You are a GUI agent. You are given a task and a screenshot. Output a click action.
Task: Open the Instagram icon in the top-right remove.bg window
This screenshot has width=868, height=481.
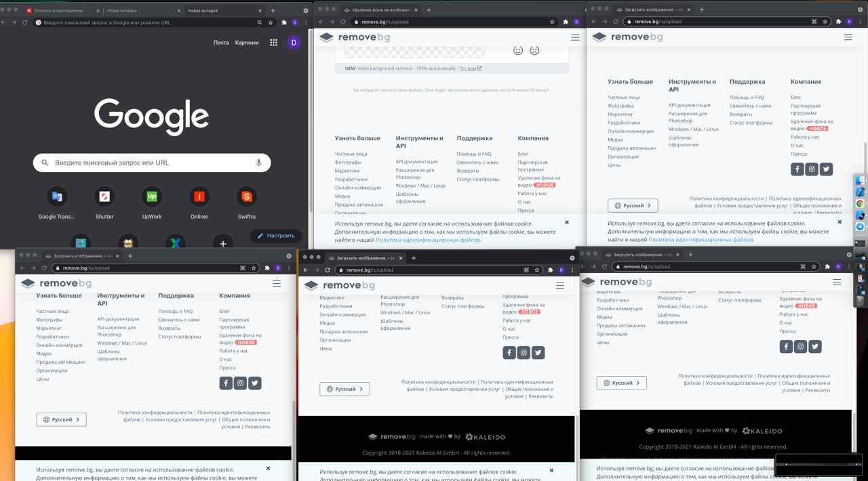point(811,169)
